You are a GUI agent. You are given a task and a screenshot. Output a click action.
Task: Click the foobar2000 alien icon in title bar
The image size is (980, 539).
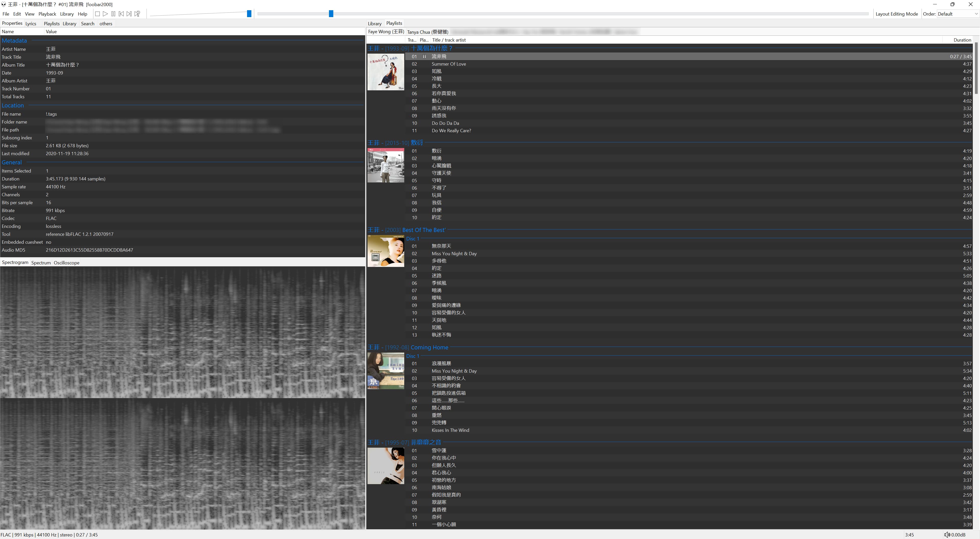click(x=4, y=4)
